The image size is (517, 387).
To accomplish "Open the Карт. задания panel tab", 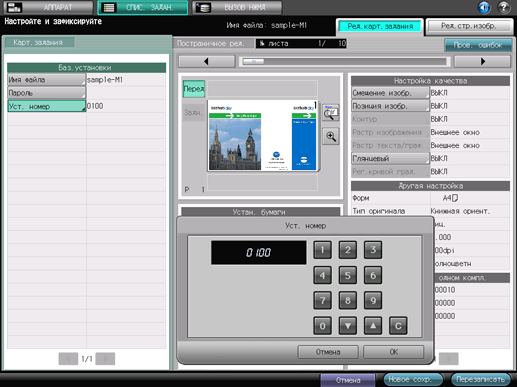I will pyautogui.click(x=39, y=43).
